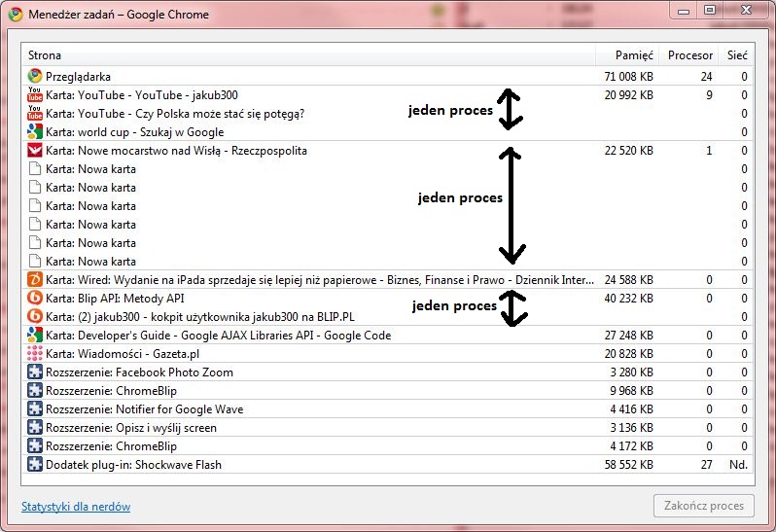Click the Blip icon beside Blip API row

35,299
